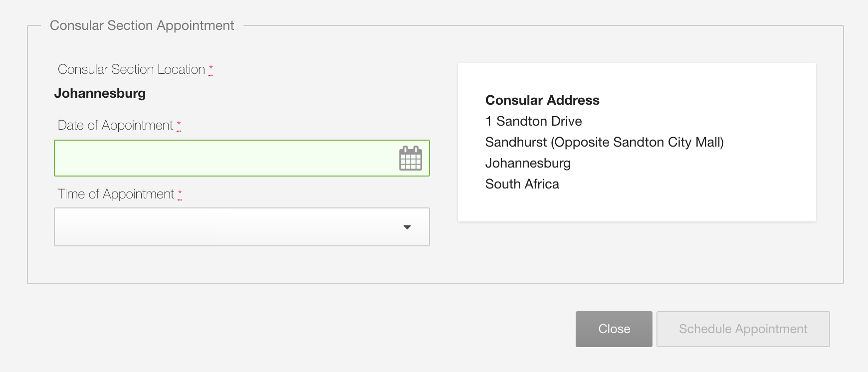868x372 pixels.
Task: Click the Schedule Appointment button
Action: pyautogui.click(x=743, y=329)
